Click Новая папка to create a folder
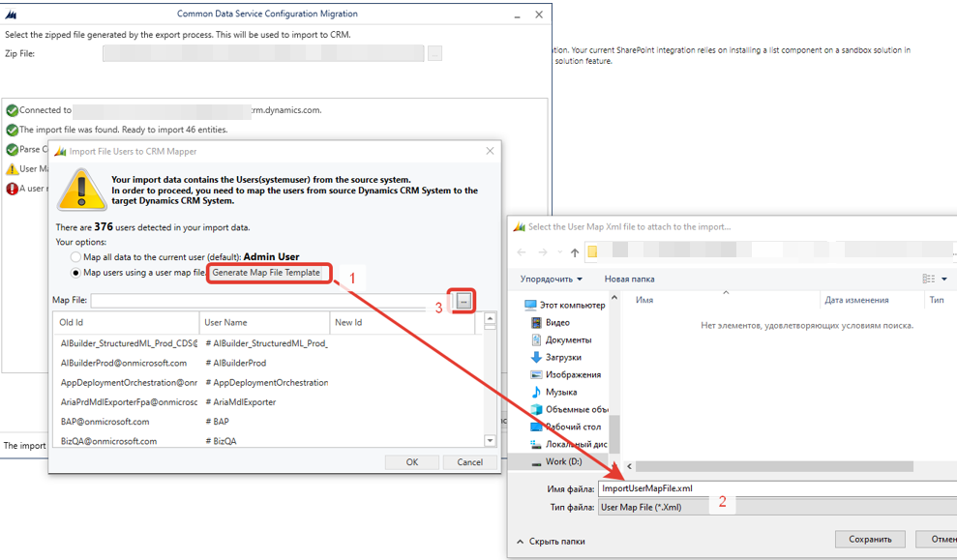 [629, 279]
